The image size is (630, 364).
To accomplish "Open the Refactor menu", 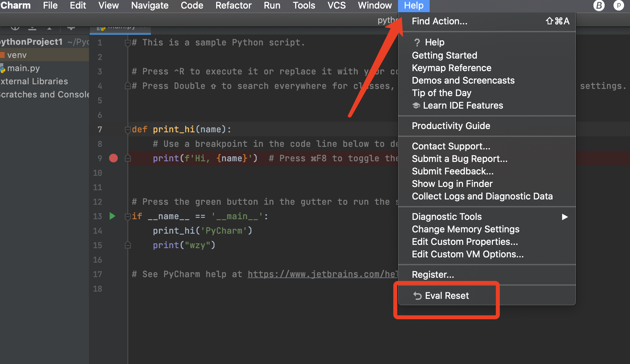I will tap(233, 6).
